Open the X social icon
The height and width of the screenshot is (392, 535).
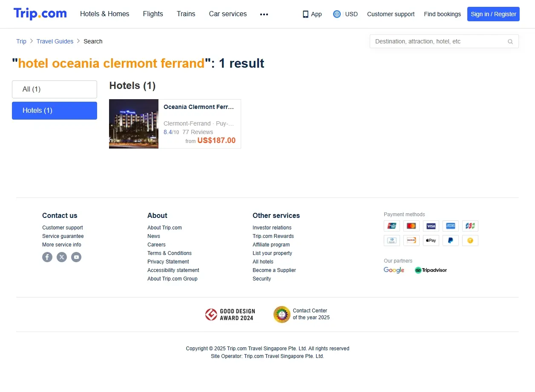point(62,257)
